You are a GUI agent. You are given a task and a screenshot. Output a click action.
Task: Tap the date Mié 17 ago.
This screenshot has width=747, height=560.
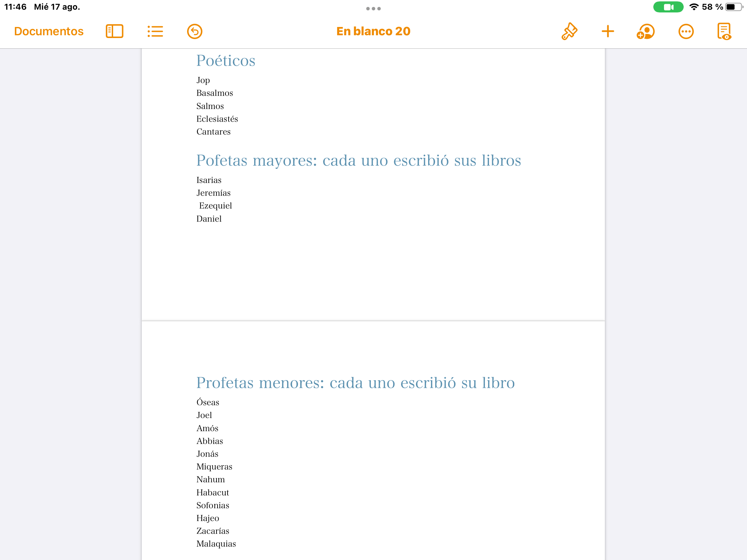pos(57,7)
